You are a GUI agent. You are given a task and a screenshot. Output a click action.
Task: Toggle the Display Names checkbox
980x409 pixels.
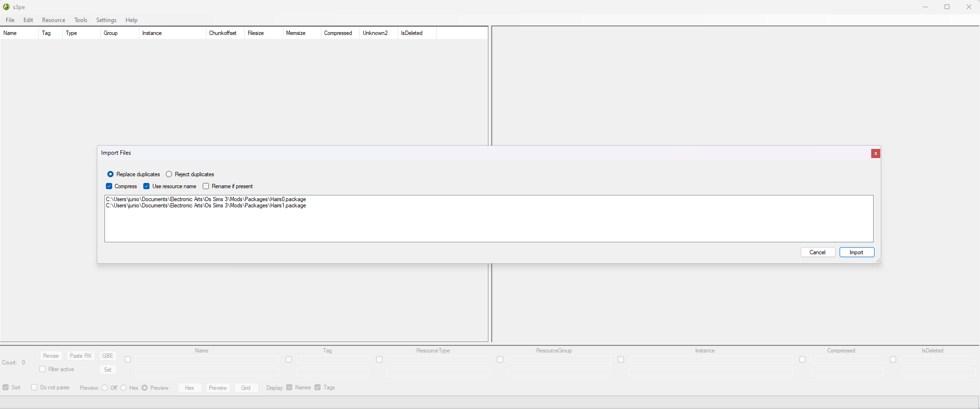click(289, 387)
